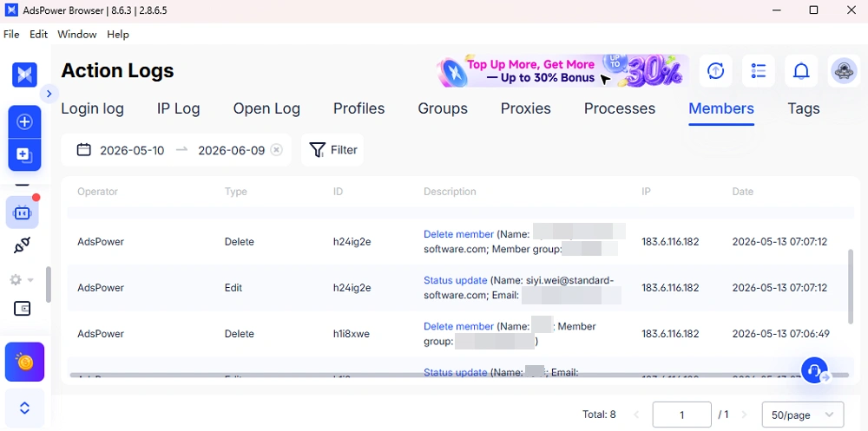
Task: Switch to Open Log tab
Action: pos(266,109)
